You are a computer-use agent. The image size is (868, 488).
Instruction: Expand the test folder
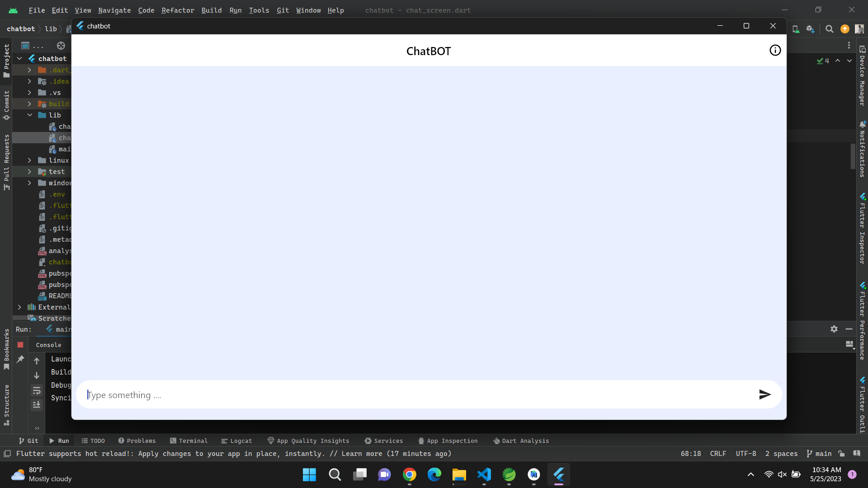[29, 172]
